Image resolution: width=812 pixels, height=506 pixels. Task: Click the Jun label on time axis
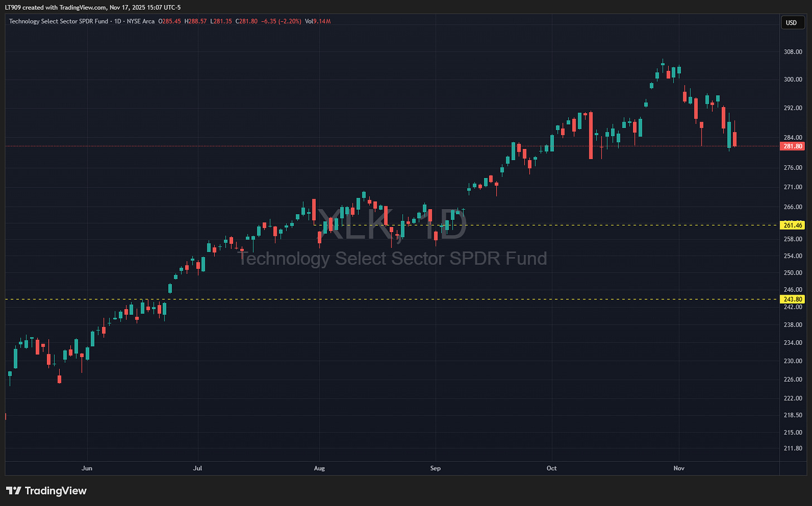coord(87,468)
